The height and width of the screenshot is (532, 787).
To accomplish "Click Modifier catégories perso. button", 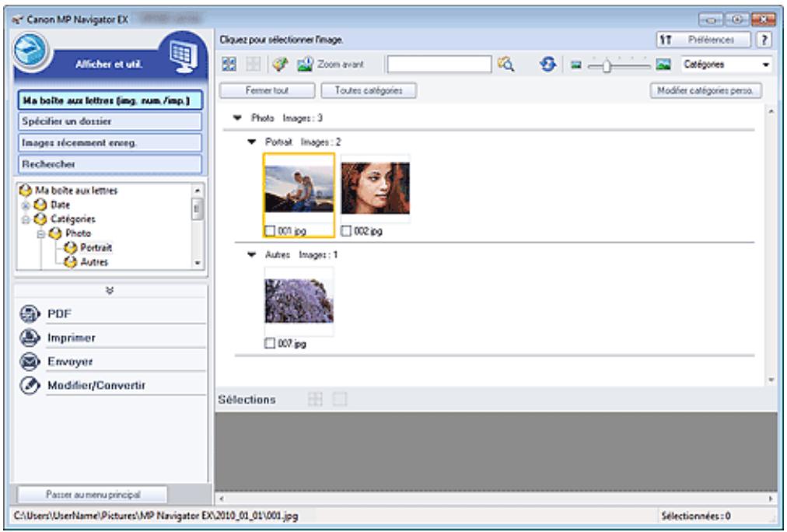I will pyautogui.click(x=705, y=90).
